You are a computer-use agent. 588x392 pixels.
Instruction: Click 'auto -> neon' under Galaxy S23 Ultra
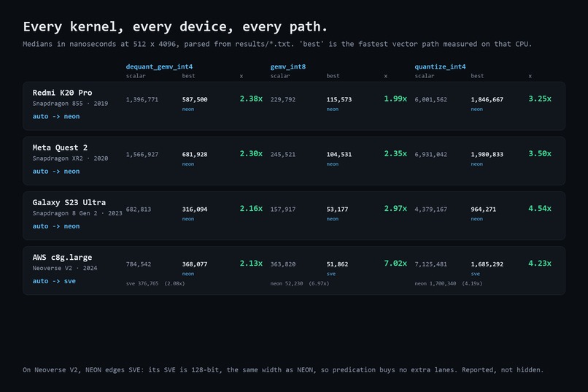pos(56,226)
